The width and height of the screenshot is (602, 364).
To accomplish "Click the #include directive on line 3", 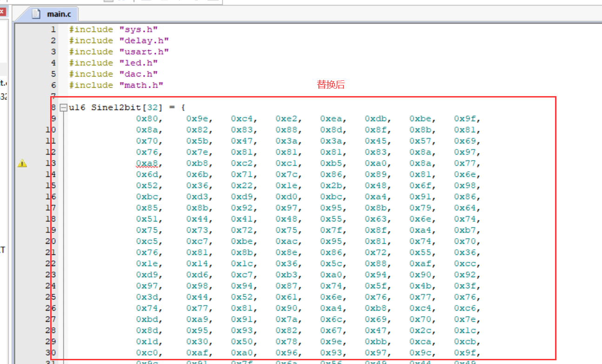I will [x=91, y=52].
